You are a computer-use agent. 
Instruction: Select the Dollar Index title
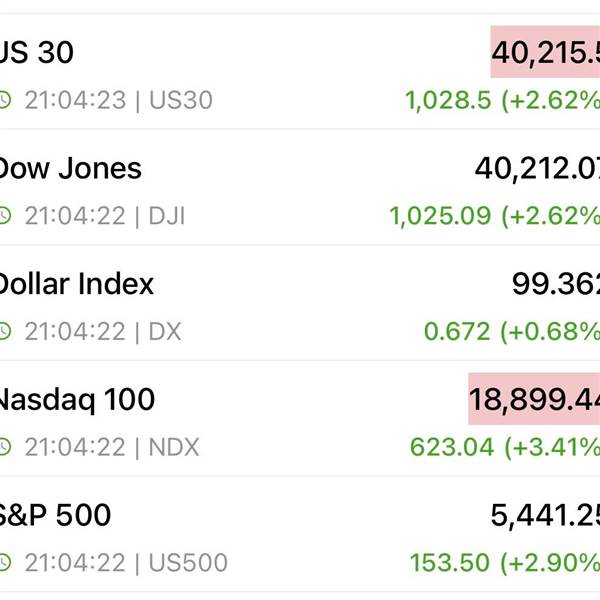(x=76, y=284)
